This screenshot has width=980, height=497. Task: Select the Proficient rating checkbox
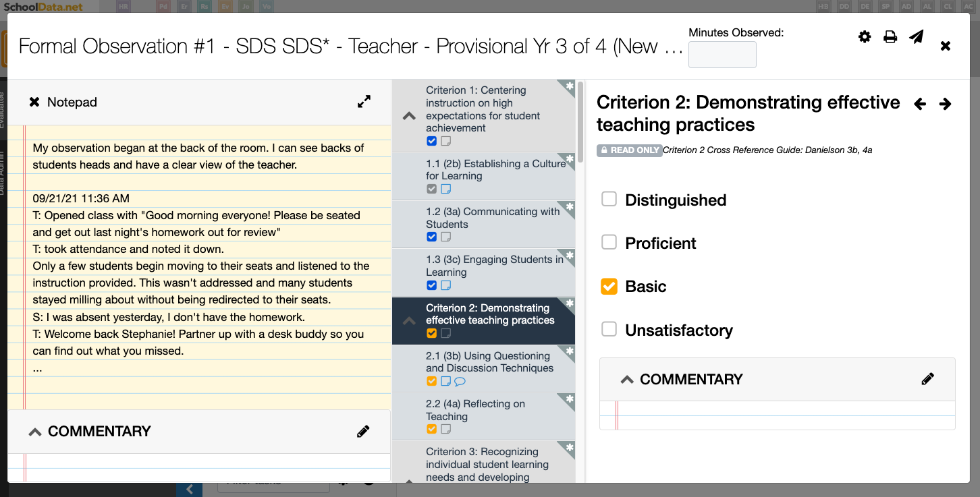[x=609, y=243]
